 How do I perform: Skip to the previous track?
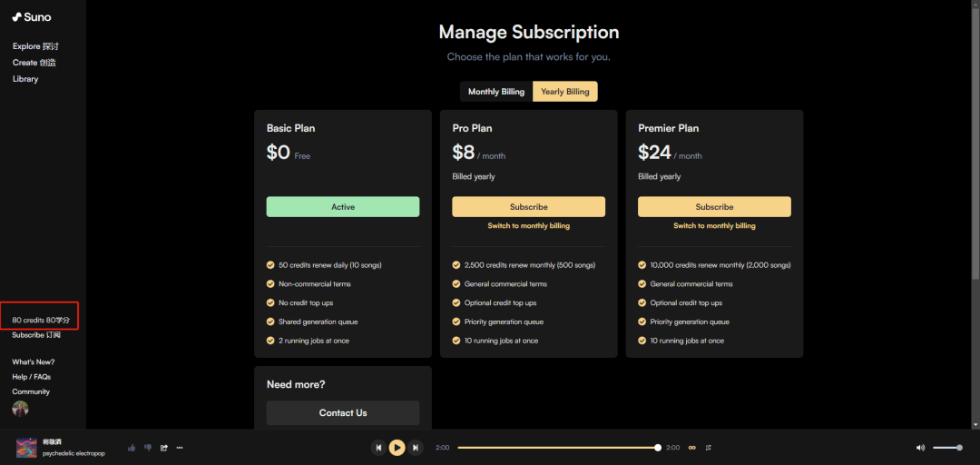pos(378,447)
